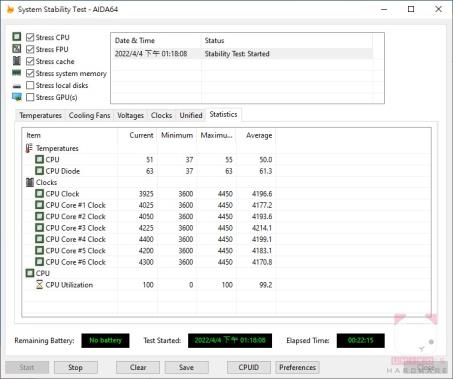The width and height of the screenshot is (453, 379).
Task: Click the icon beside CPU Core #3 Clock
Action: click(x=40, y=228)
